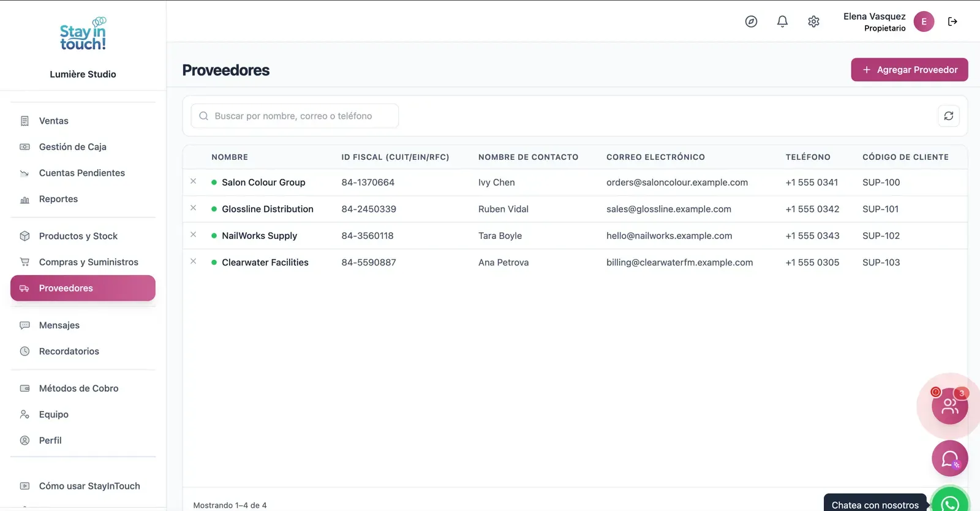Open the compass explore icon in header

(751, 21)
